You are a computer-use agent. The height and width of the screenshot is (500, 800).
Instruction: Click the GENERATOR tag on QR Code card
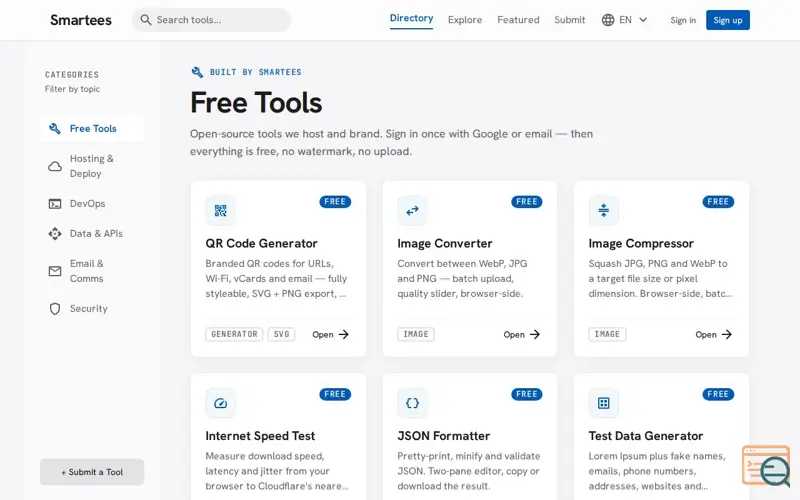tap(234, 334)
